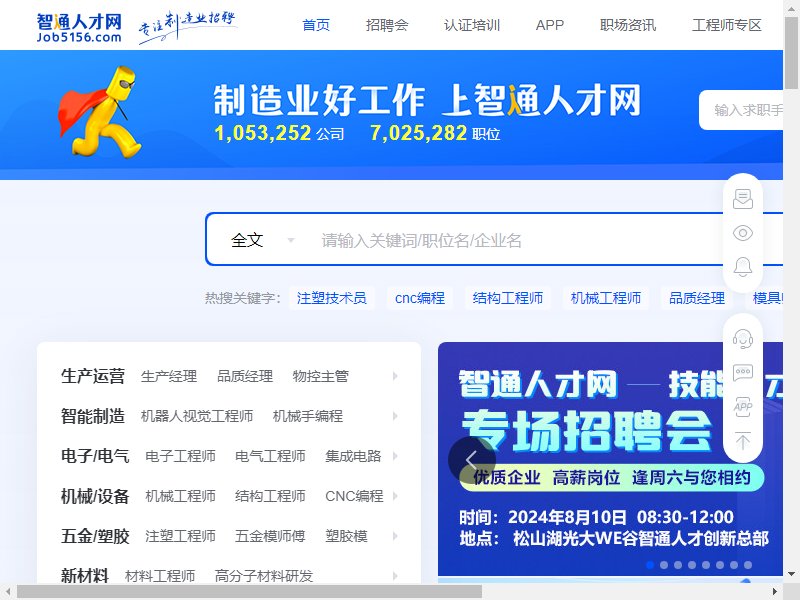Open the 注塑工程师 job link
Image resolution: width=800 pixels, height=600 pixels.
click(181, 536)
